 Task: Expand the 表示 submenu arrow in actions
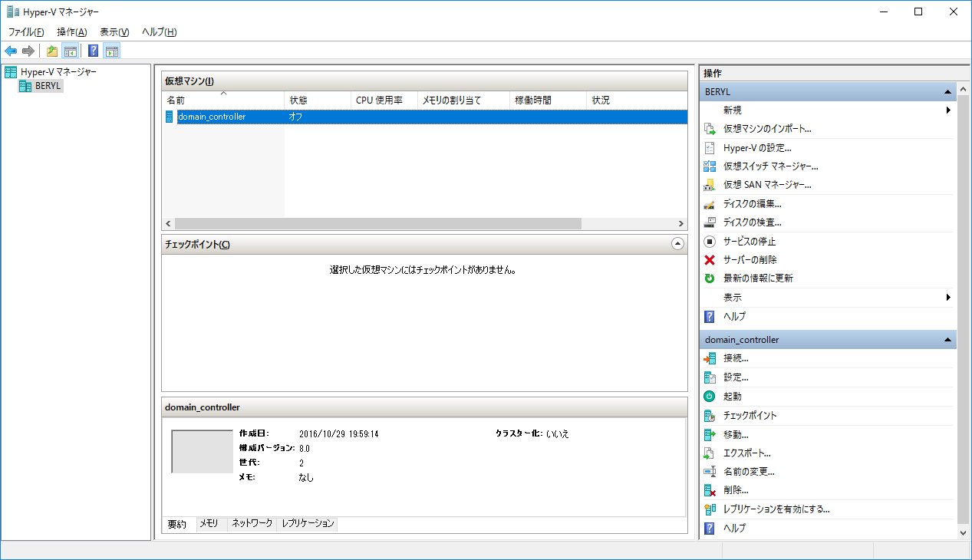click(949, 298)
